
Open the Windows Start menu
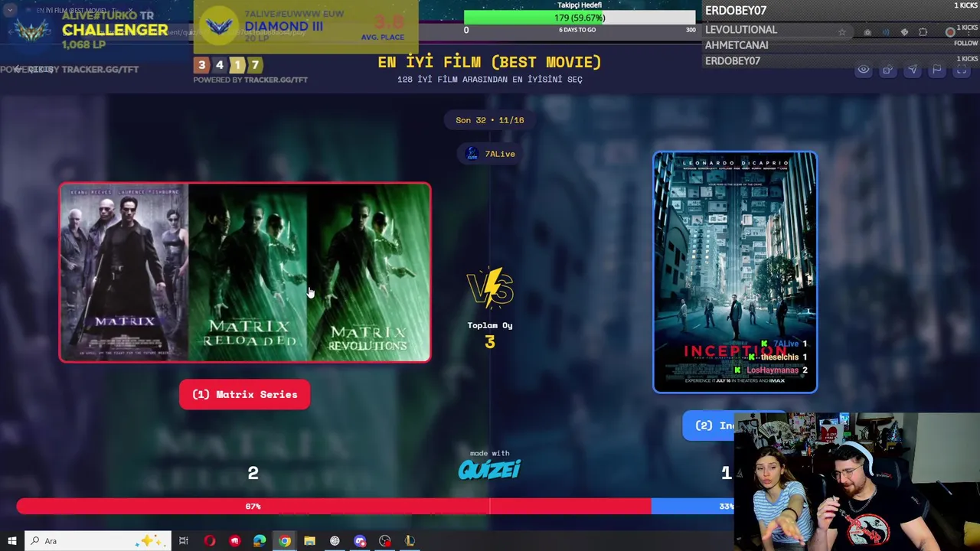(x=11, y=541)
